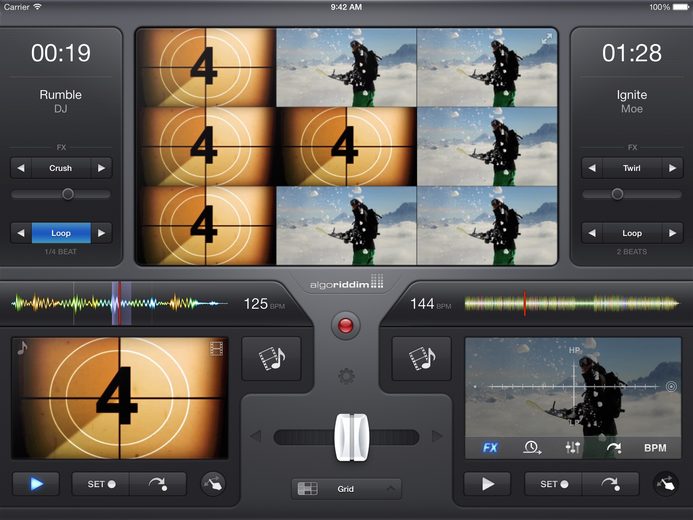The image size is (693, 520).
Task: Toggle the active Loop on Rumble deck
Action: point(61,233)
